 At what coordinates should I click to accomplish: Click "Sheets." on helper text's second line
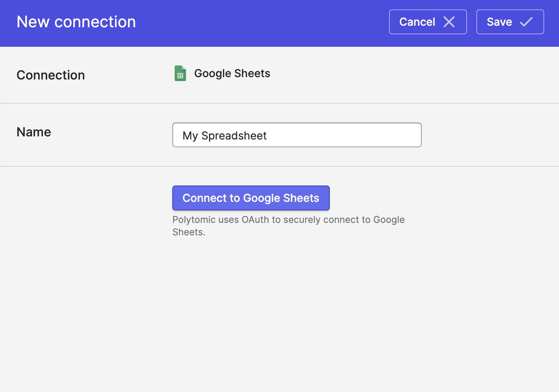click(x=189, y=232)
